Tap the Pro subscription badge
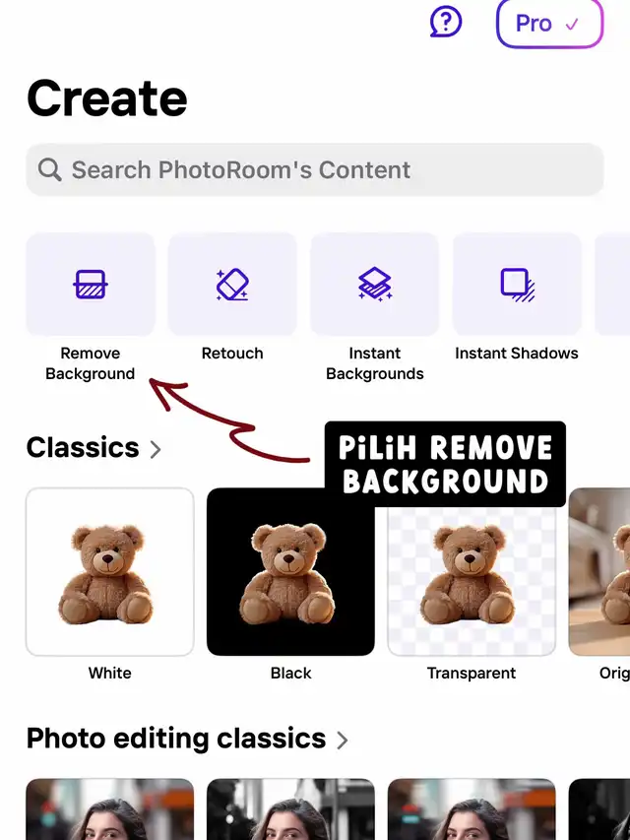This screenshot has height=840, width=630. (549, 23)
